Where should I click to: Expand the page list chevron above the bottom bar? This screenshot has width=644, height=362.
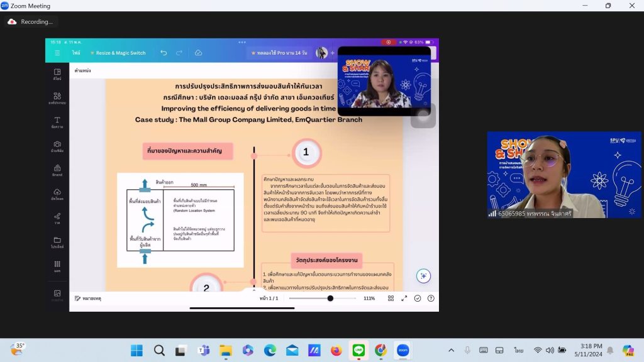(254, 290)
